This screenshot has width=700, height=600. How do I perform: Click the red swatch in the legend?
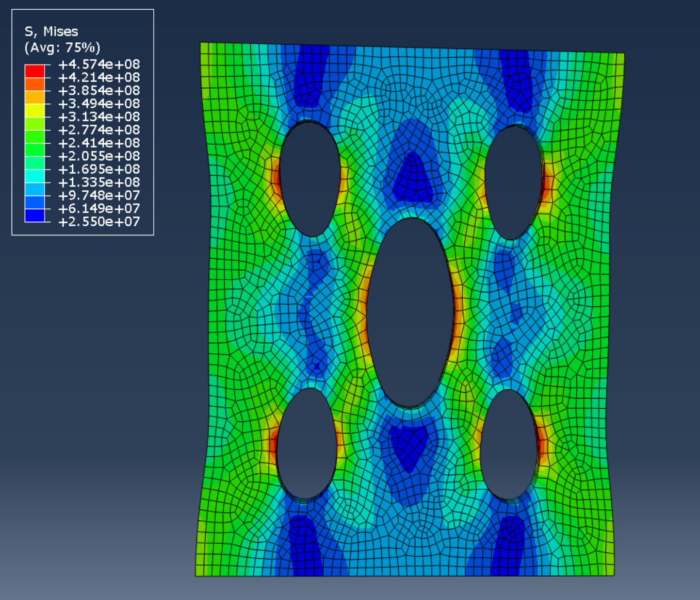pyautogui.click(x=34, y=71)
